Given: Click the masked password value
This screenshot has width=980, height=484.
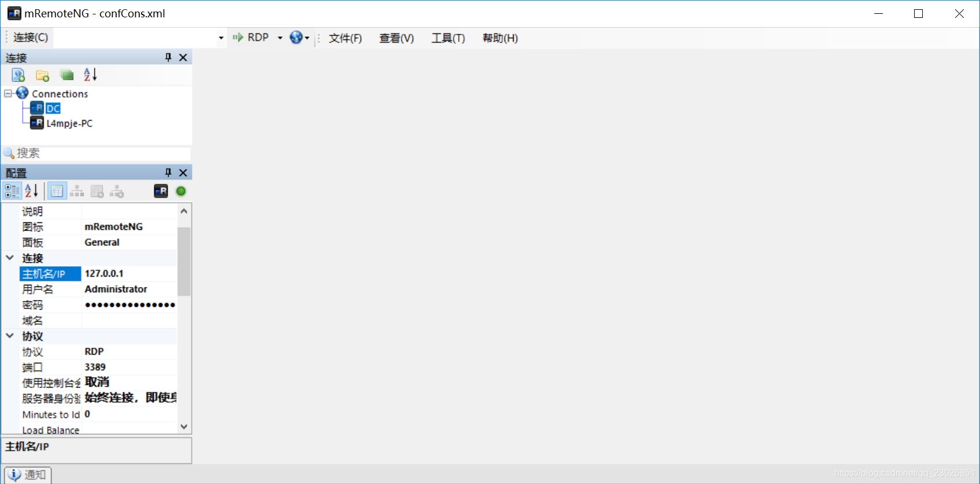Looking at the screenshot, I should pos(129,304).
